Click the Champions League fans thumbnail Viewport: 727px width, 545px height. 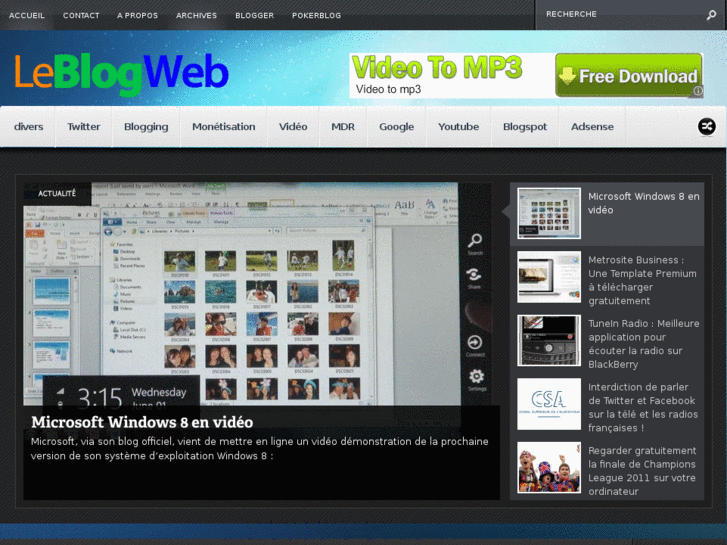549,468
